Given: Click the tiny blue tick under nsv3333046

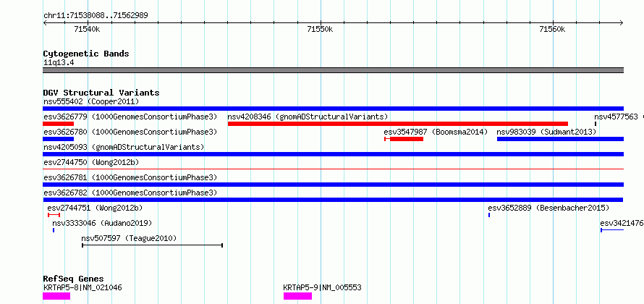Looking at the screenshot, I should (x=54, y=230).
